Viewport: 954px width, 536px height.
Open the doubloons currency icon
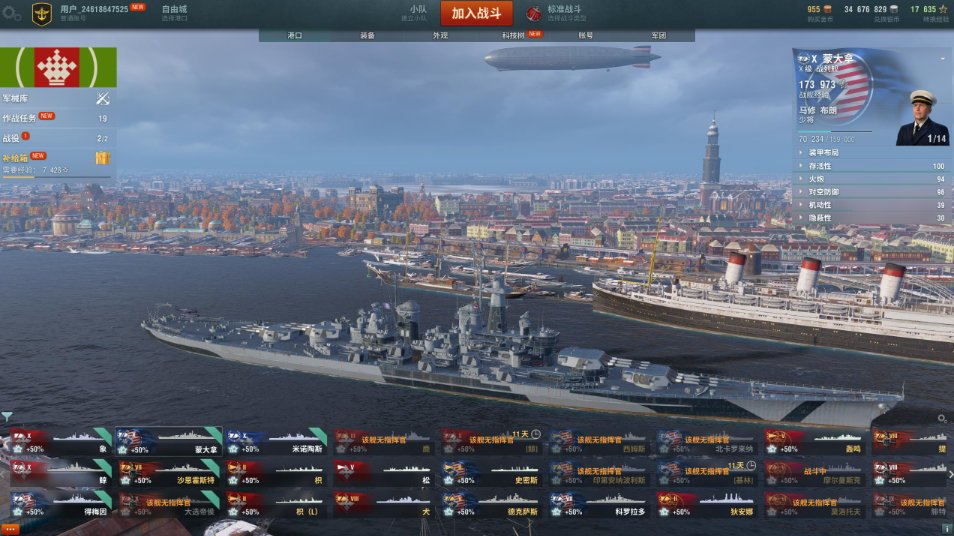coord(828,9)
